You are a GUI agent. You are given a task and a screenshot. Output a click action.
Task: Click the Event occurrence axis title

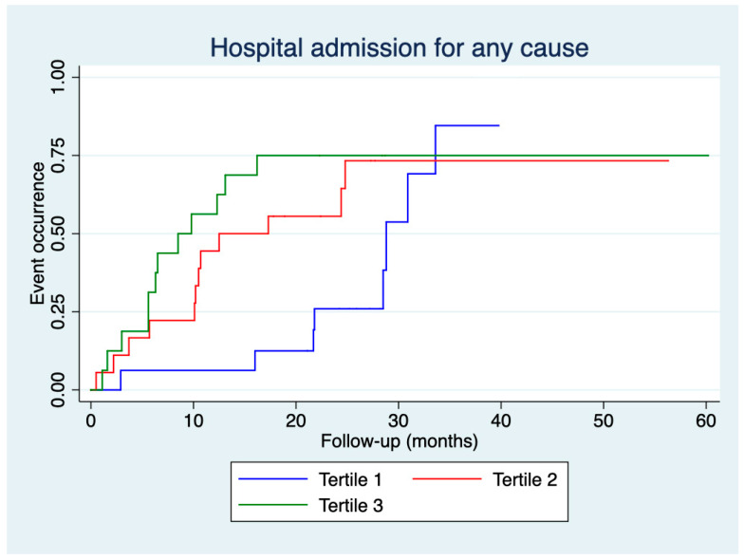(37, 233)
